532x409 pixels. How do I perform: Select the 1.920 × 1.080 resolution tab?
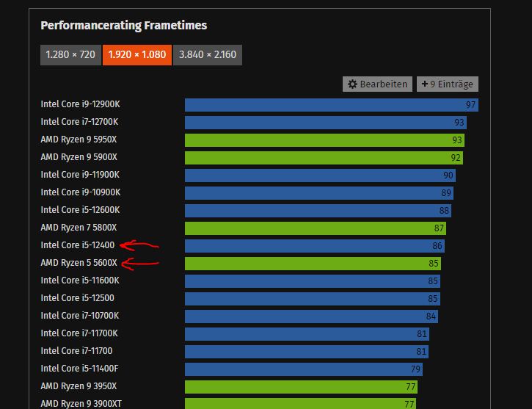click(137, 55)
